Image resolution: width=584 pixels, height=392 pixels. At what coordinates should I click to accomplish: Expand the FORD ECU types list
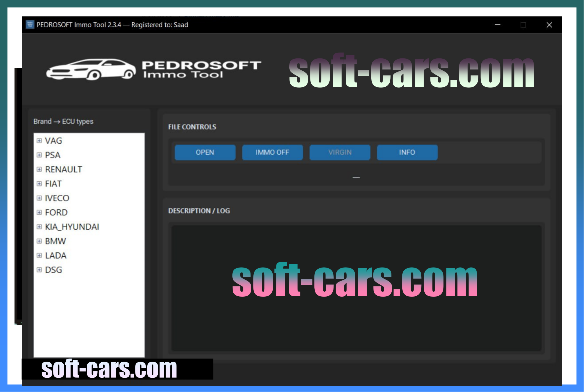coord(39,212)
